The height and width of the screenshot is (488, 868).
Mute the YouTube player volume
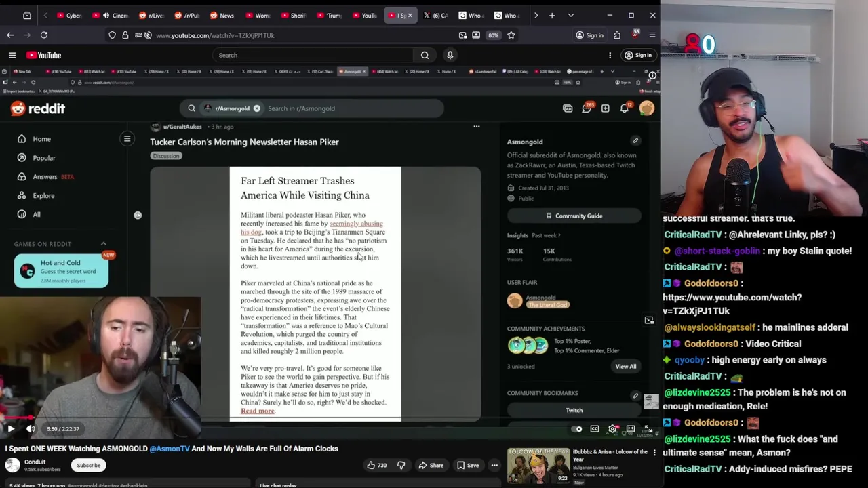click(31, 428)
